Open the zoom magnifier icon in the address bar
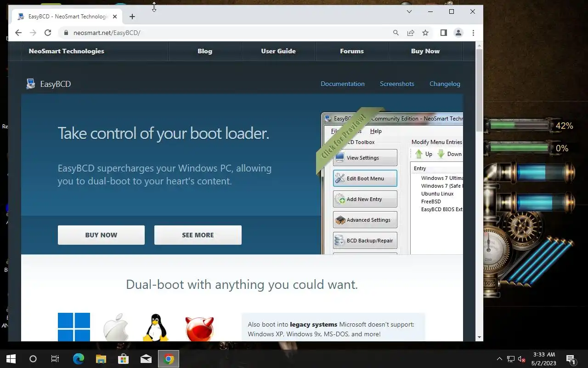 [x=396, y=33]
